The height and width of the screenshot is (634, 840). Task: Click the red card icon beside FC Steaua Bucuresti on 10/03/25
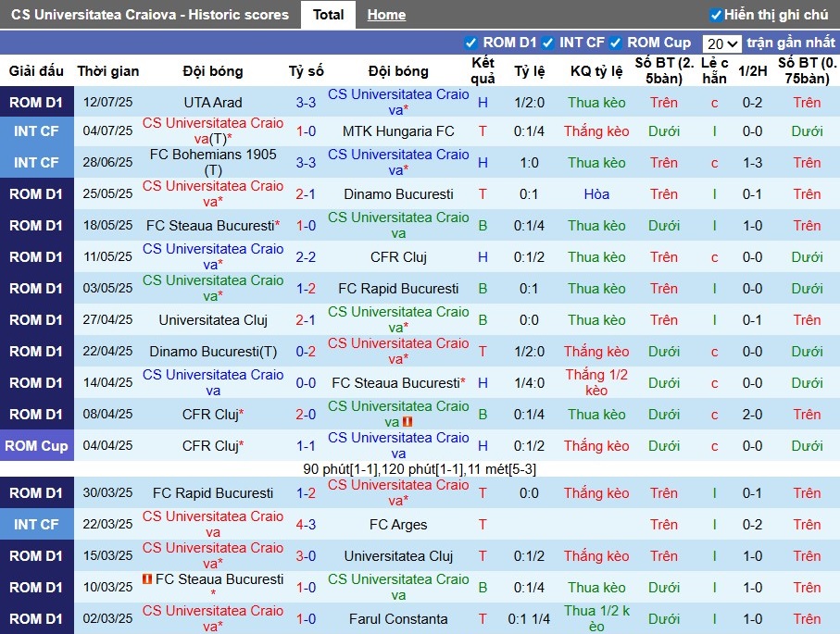pos(147,578)
